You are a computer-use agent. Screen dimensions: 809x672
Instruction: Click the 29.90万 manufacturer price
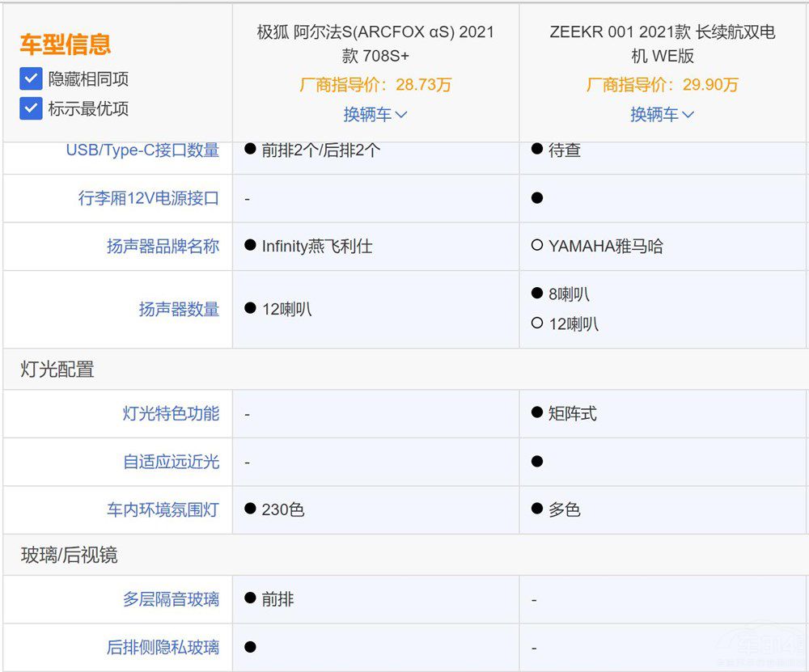(x=709, y=85)
